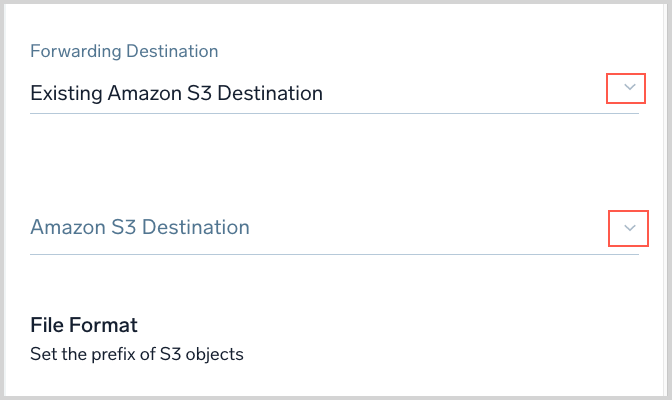
Task: Click the Forwarding Destination chevron arrow
Action: tap(628, 88)
